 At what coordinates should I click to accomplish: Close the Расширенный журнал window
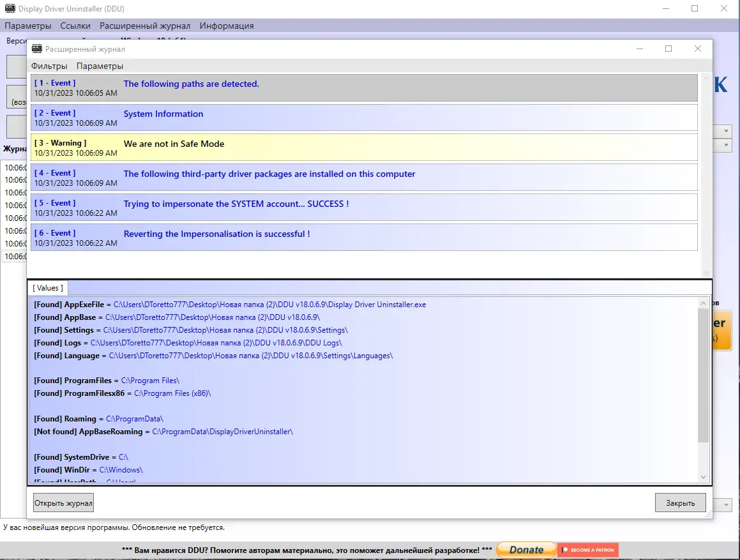697,49
